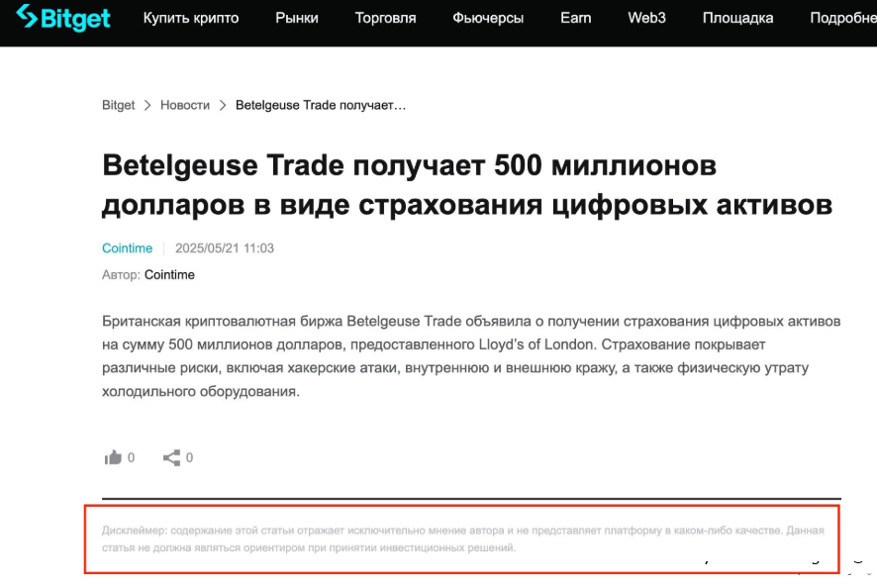Navigate to Новости in the breadcrumb
877x588 pixels.
185,105
